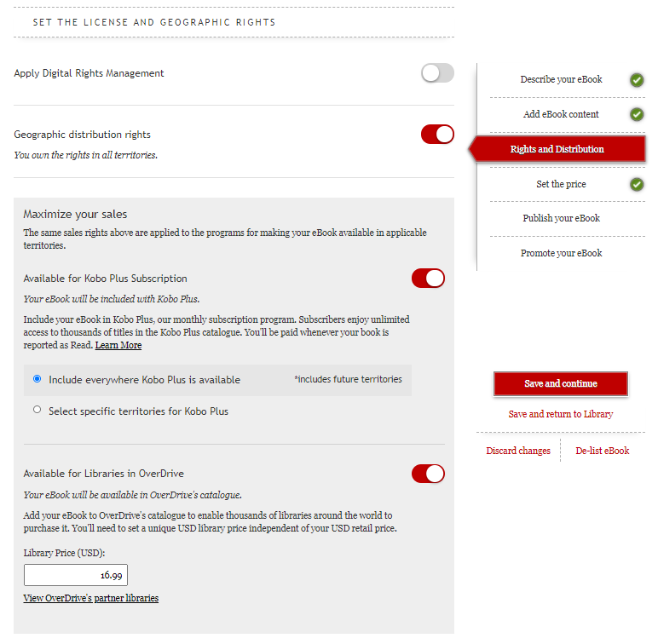Disable the Kobo Plus Subscription toggle
The height and width of the screenshot is (644, 658).
click(428, 279)
